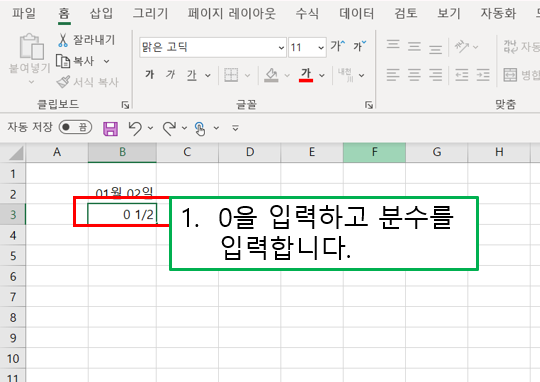
Task: Click increase indent icon
Action: 483,75
